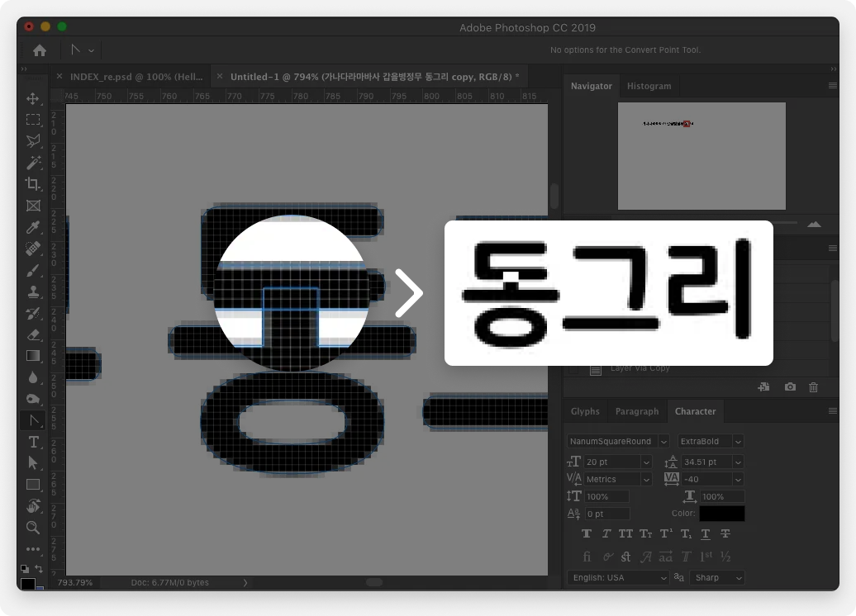Reset default foreground and background colors
Screen dimensions: 856x616
(25, 569)
